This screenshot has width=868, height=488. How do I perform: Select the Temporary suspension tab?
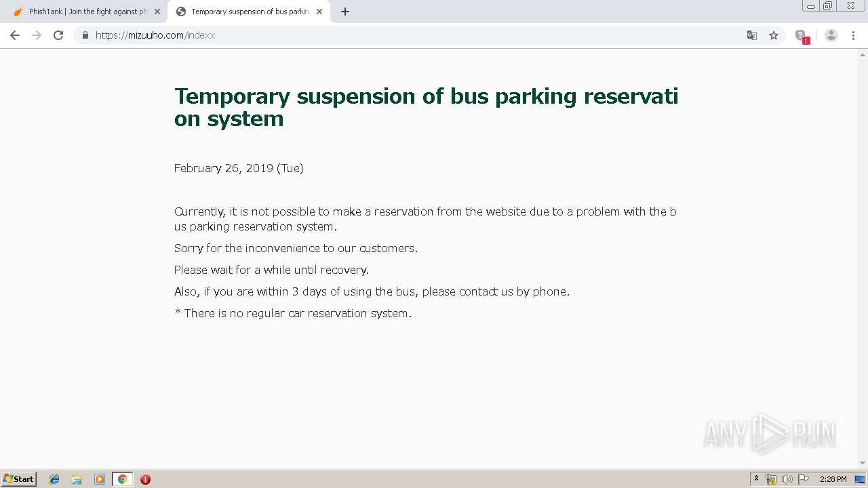pyautogui.click(x=248, y=12)
